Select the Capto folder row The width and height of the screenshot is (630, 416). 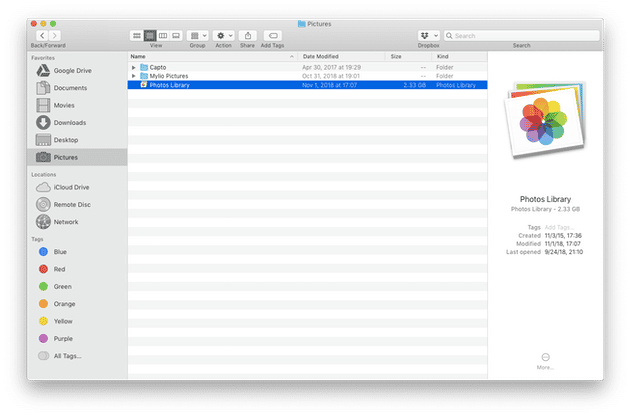(x=307, y=67)
